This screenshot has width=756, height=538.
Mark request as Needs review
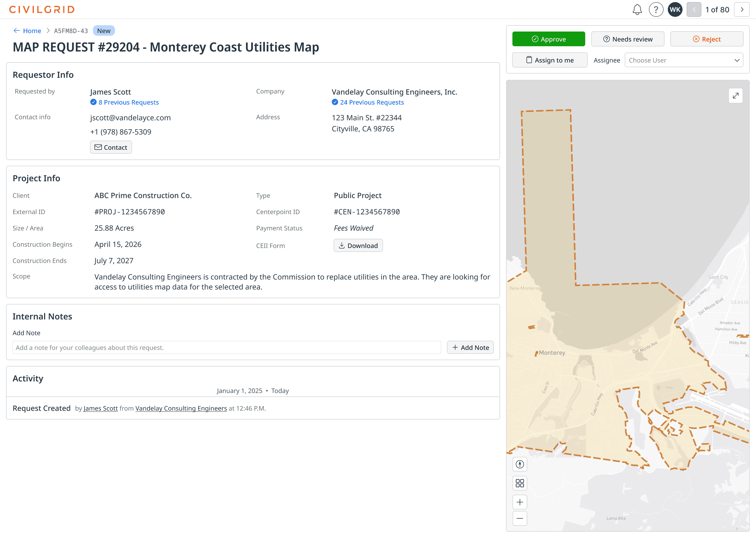pyautogui.click(x=628, y=39)
